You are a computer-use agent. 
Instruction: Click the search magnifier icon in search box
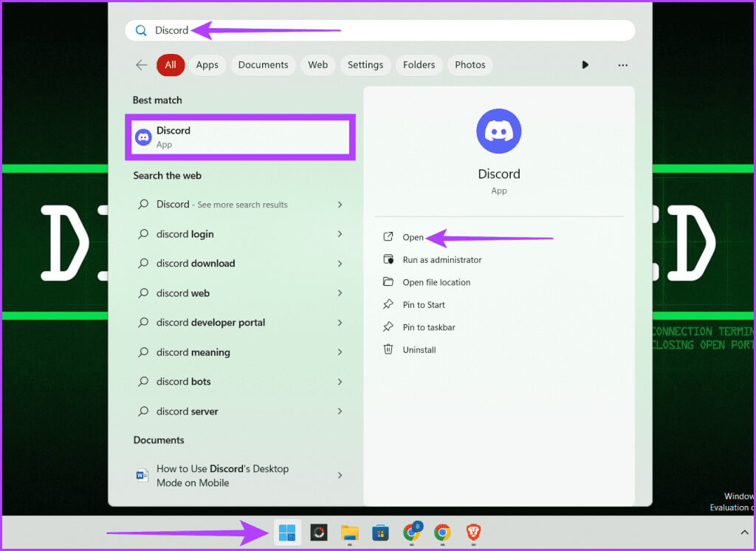[x=141, y=30]
